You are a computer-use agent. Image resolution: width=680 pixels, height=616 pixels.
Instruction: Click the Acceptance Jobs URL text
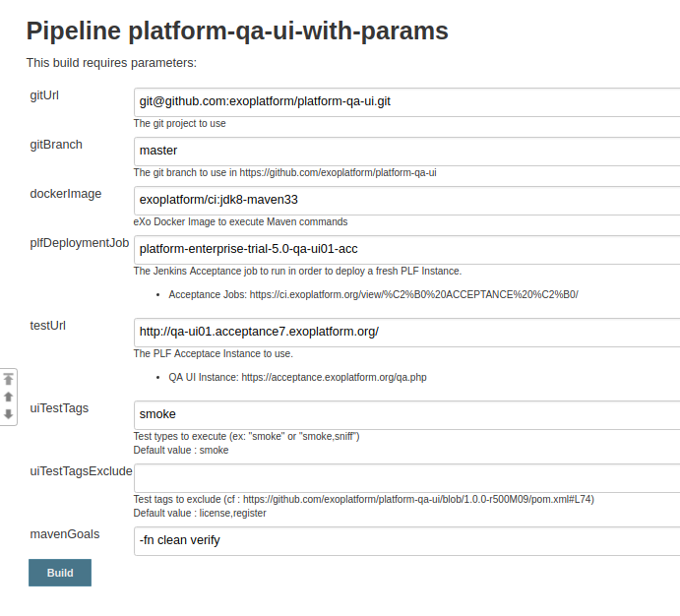click(x=413, y=294)
